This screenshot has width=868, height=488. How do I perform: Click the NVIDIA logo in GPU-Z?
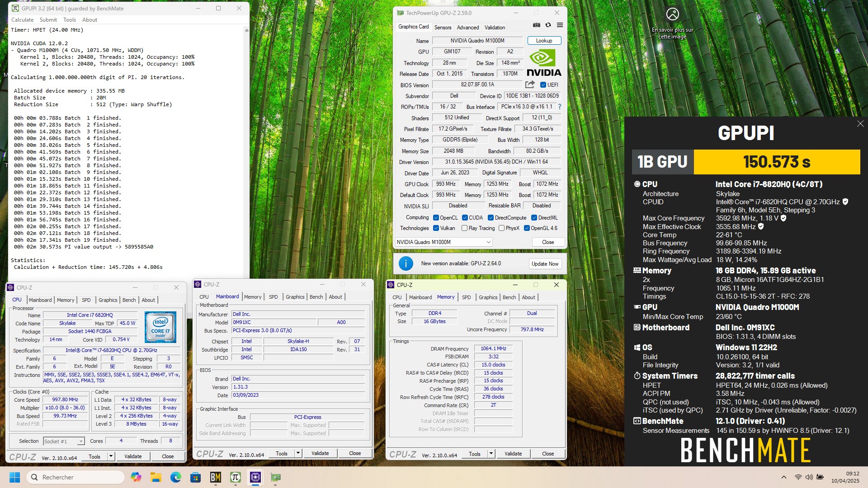click(544, 63)
